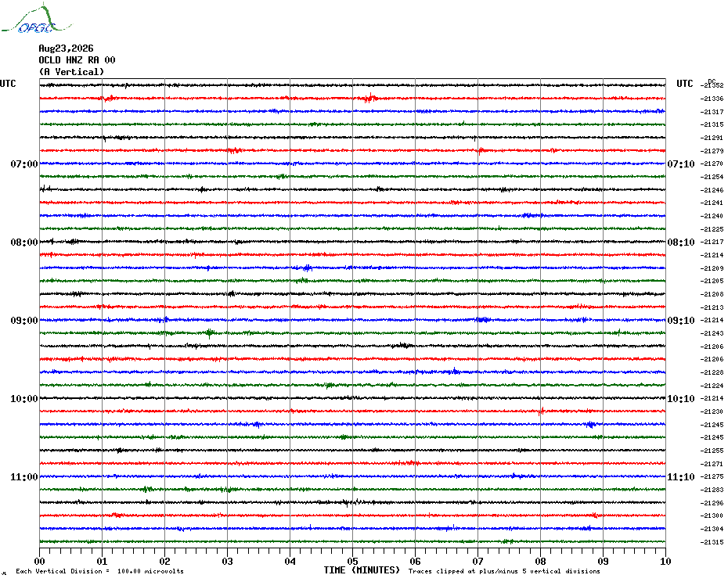
Task: Click the DC value -21254
Action: 712,177
